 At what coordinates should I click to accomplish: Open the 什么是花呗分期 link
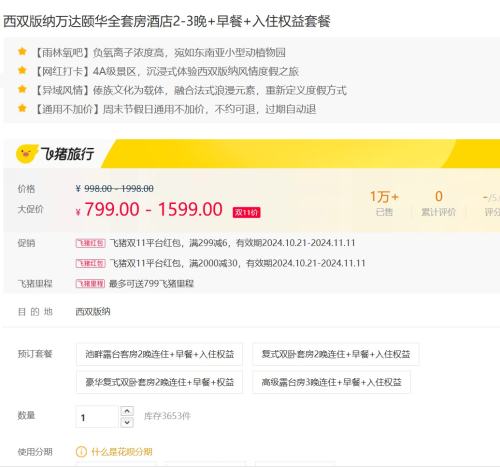pos(122,452)
